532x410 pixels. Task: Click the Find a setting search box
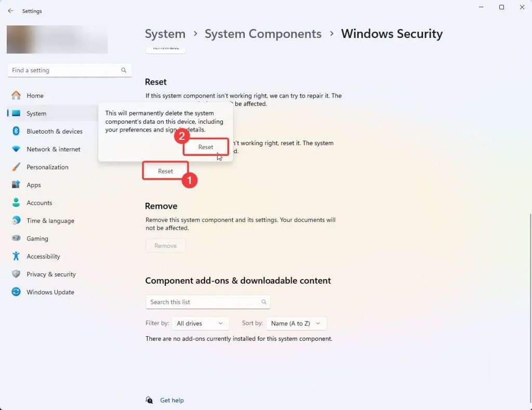[x=70, y=70]
